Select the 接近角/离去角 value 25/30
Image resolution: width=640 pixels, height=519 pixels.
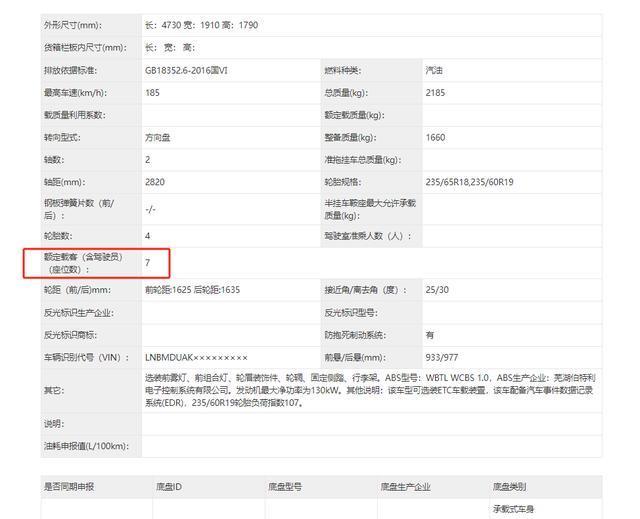coord(436,289)
